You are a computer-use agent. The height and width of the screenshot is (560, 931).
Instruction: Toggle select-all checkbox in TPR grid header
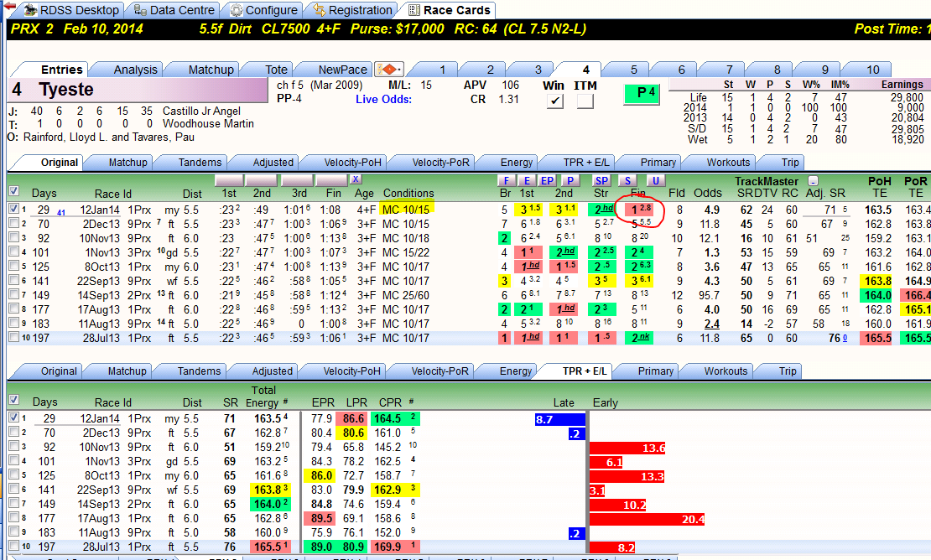14,400
